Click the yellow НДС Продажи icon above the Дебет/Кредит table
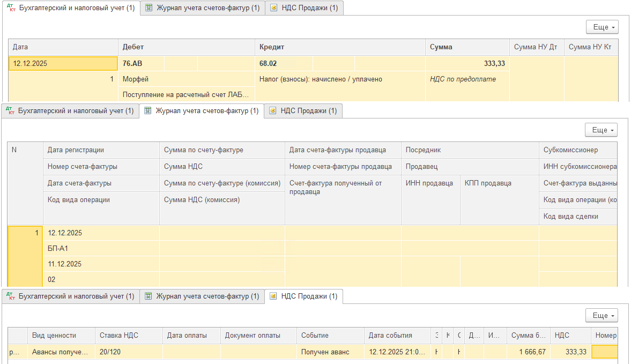This screenshot has height=364, width=631. (x=274, y=8)
